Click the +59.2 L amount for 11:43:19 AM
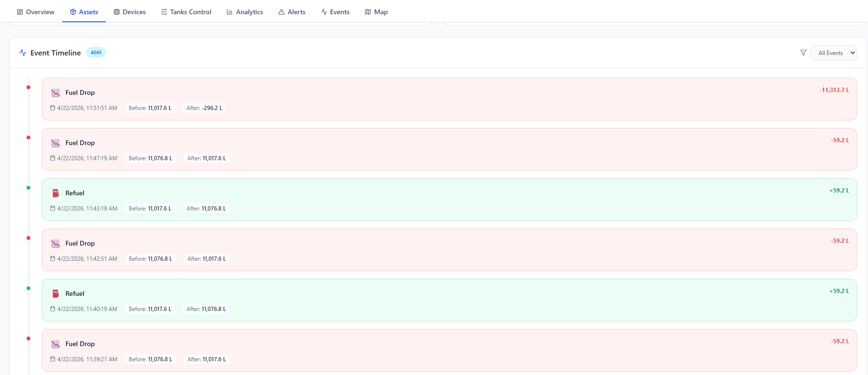This screenshot has height=375, width=868. click(x=839, y=191)
